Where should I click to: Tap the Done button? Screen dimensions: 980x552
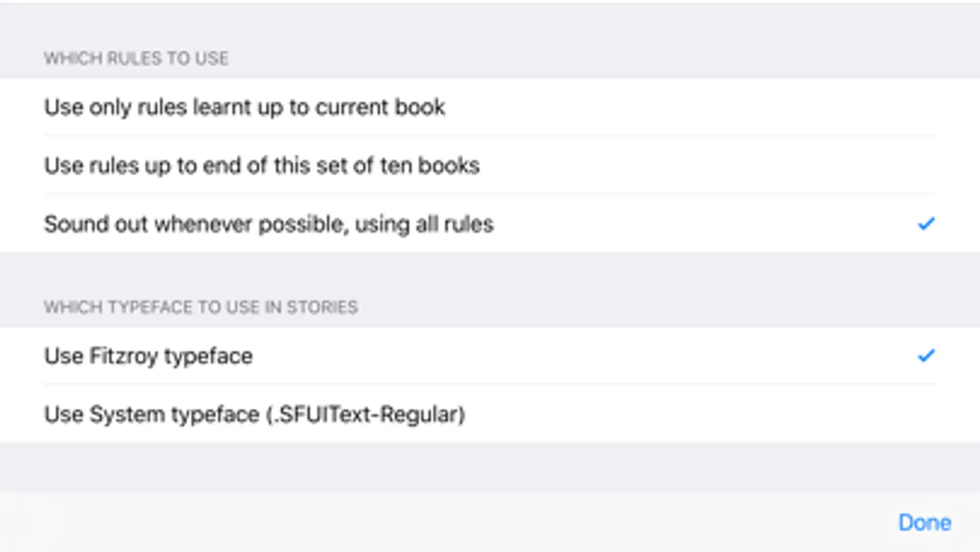[x=924, y=523]
